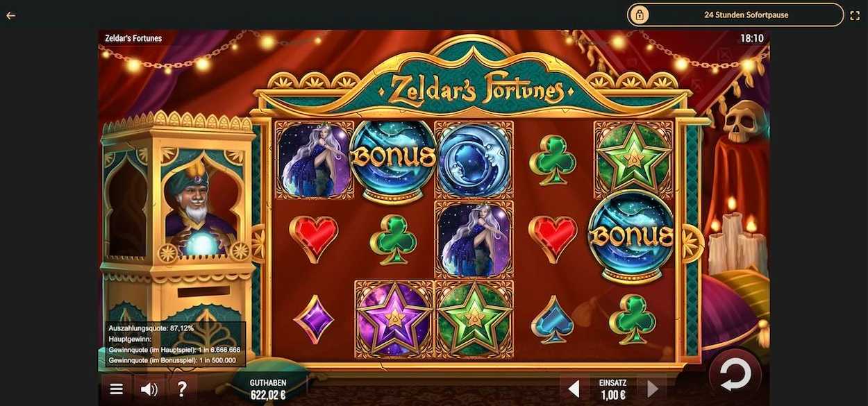Click the purple star symbol
Viewport: 868px width, 406px height.
[394, 318]
